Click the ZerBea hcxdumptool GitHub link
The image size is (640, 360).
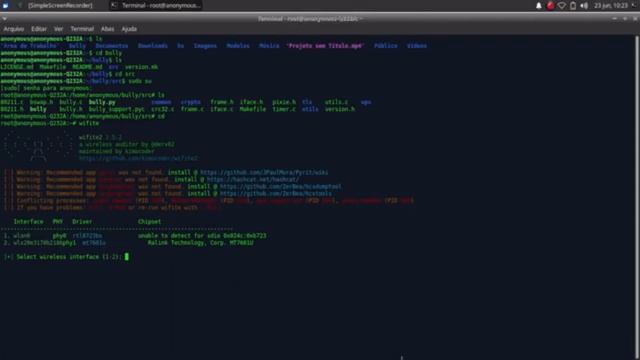click(x=280, y=187)
